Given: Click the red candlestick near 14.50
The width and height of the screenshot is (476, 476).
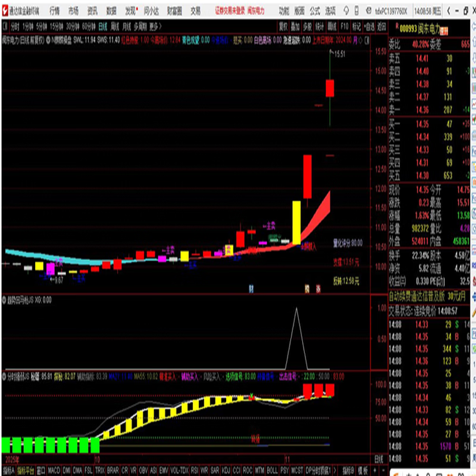Looking at the screenshot, I should (329, 88).
